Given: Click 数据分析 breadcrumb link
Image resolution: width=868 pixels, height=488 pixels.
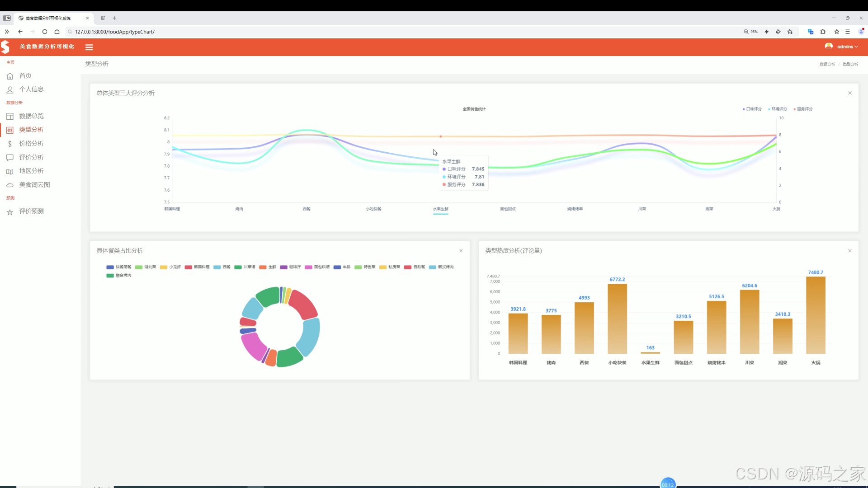Looking at the screenshot, I should pos(827,64).
